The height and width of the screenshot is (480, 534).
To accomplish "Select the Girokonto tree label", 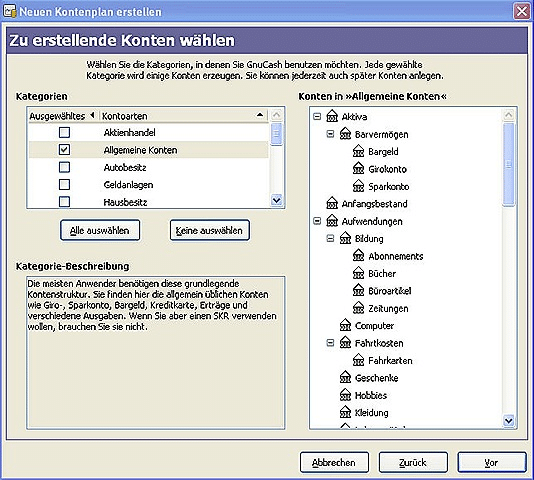I will 388,169.
